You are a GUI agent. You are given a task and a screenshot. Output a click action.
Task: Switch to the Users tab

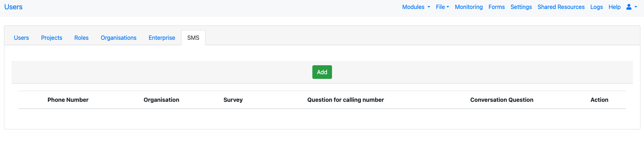[21, 38]
